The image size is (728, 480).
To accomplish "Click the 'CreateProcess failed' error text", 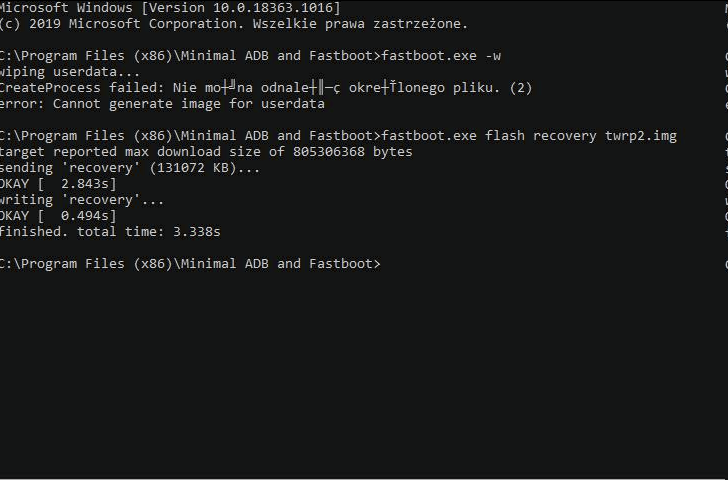I will click(83, 88).
